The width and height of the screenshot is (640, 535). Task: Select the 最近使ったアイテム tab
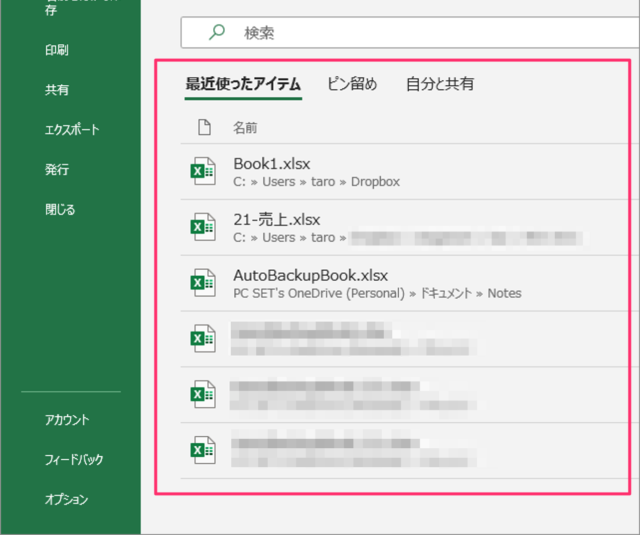(x=243, y=84)
